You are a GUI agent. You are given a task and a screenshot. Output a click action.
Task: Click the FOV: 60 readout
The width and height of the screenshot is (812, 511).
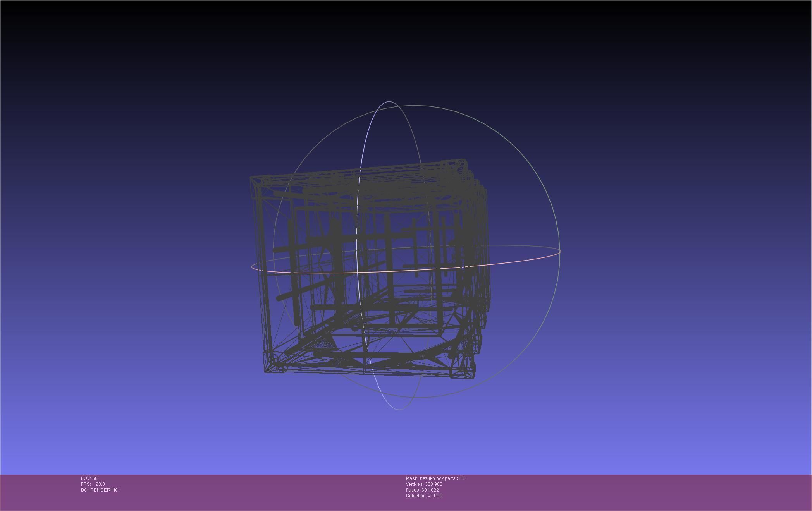tap(89, 478)
